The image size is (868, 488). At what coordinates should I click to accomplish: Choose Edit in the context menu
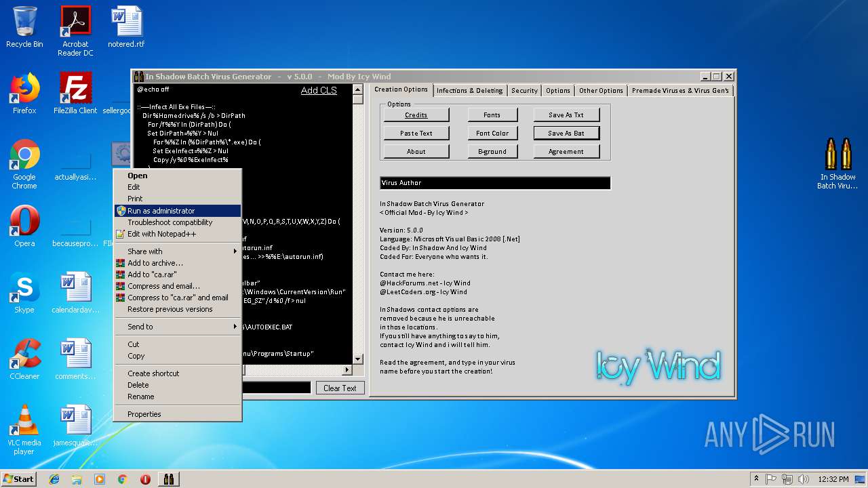point(177,187)
